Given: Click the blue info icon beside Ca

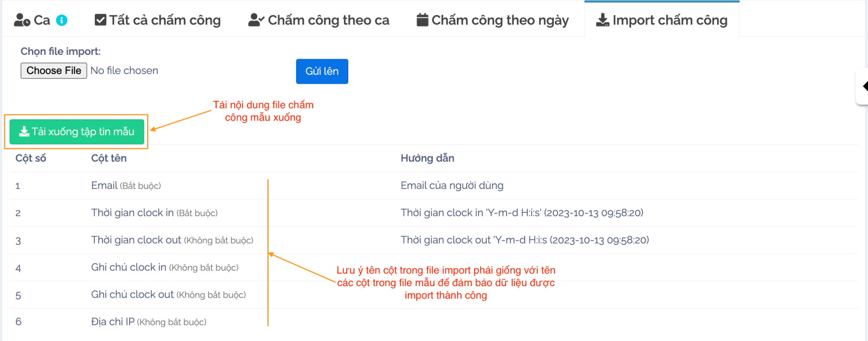Looking at the screenshot, I should [x=62, y=20].
